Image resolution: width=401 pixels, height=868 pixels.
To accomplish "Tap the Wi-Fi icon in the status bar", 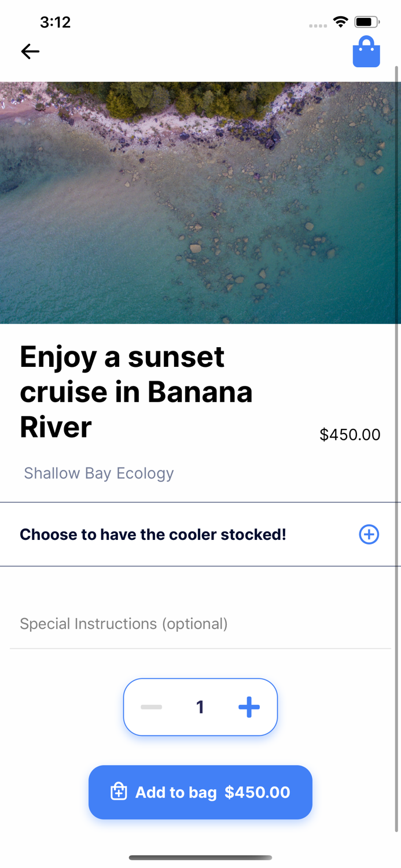I will [340, 21].
